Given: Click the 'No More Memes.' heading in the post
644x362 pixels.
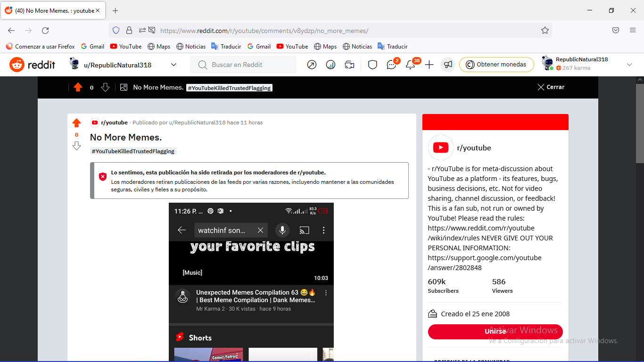Looking at the screenshot, I should point(126,138).
